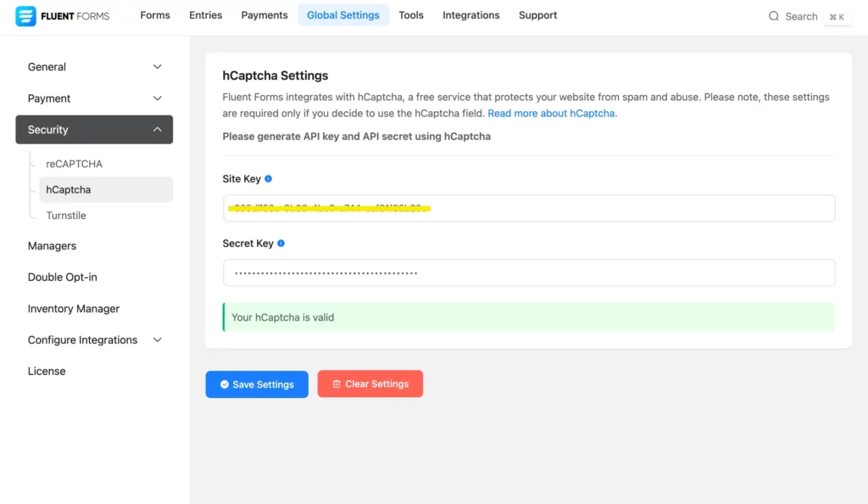Viewport: 868px width, 504px height.
Task: Select reCAPTCHA in Security submenu
Action: [75, 164]
